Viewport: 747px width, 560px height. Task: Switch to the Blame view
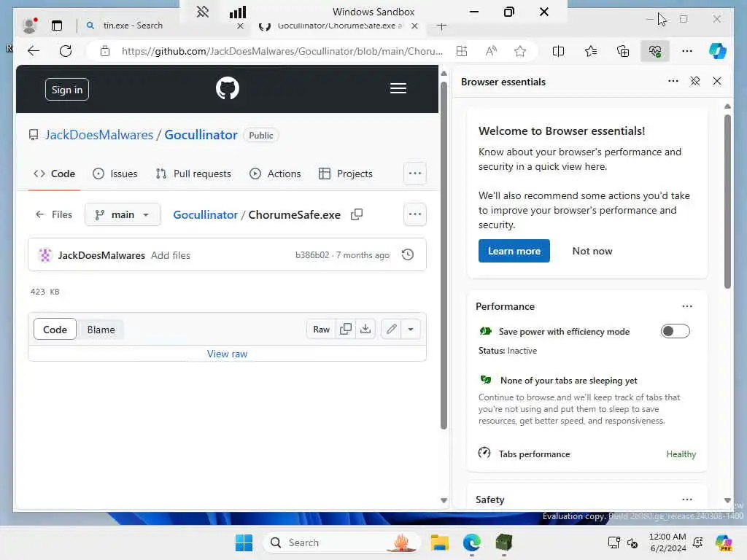[101, 330]
